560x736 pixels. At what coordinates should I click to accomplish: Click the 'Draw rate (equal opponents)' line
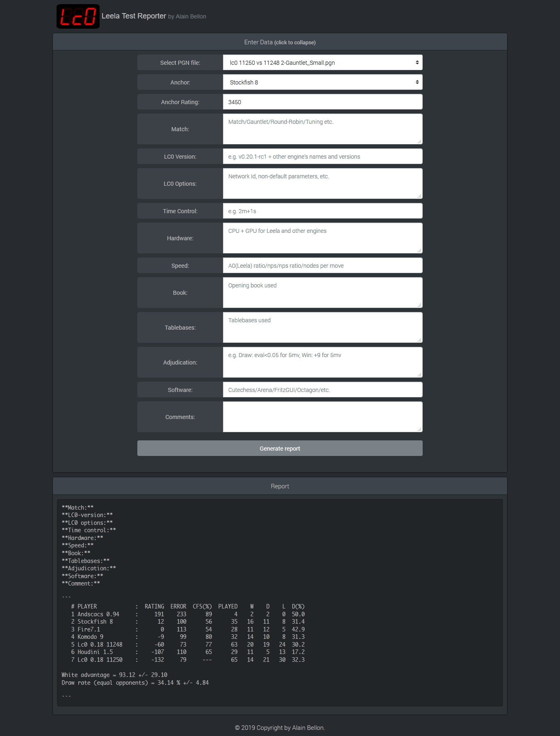click(135, 683)
